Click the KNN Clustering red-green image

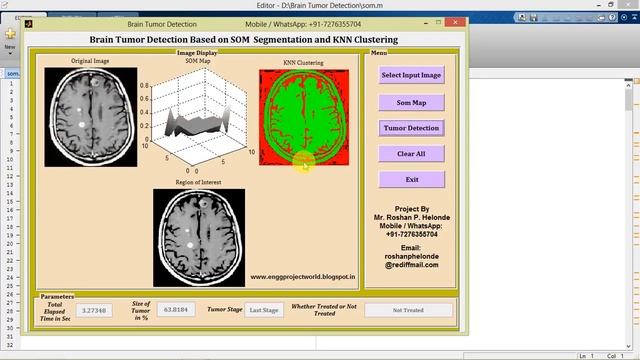(x=304, y=118)
